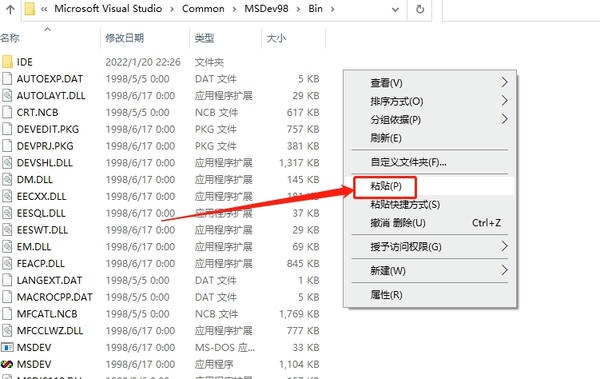The height and width of the screenshot is (379, 600).
Task: Click the CRT.NCB file icon
Action: point(7,112)
